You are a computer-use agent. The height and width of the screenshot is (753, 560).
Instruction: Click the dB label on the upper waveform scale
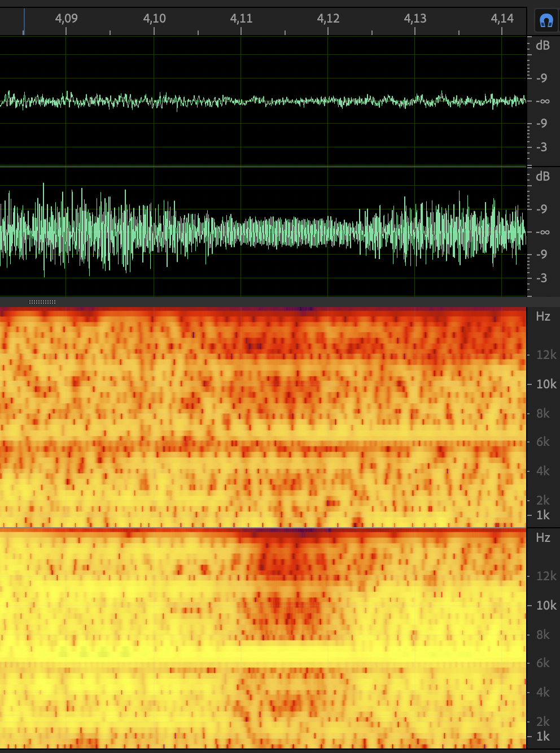pos(542,46)
